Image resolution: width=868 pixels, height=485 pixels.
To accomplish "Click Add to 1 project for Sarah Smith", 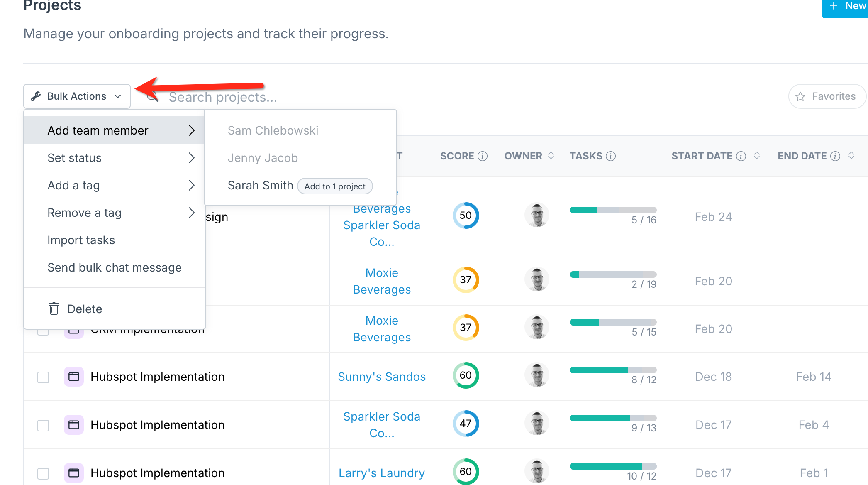I will point(335,186).
